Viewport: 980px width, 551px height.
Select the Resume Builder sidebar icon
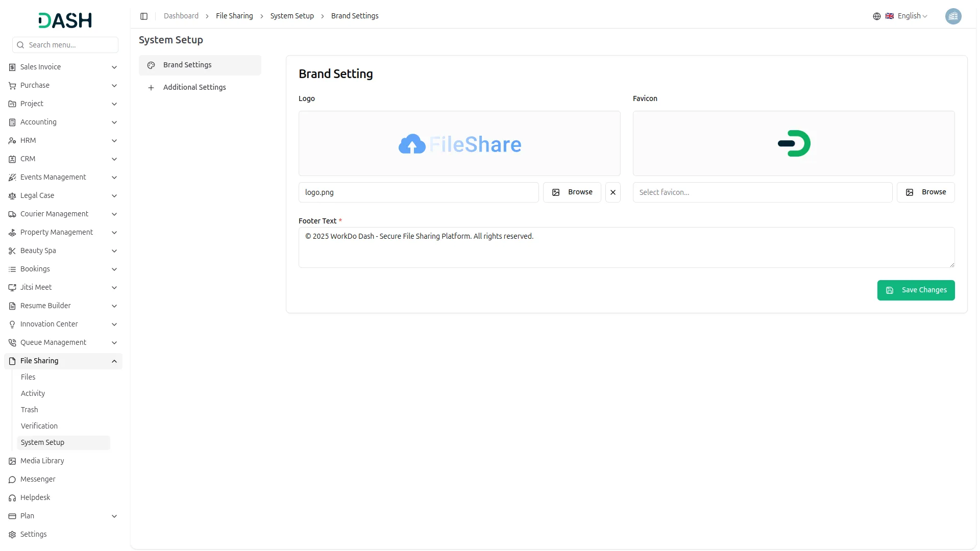[12, 306]
